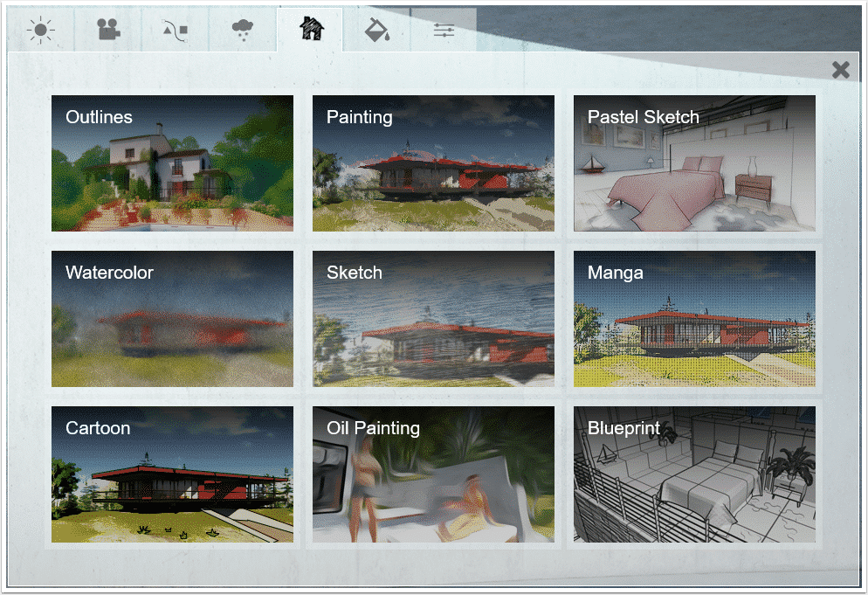This screenshot has height=595, width=868.
Task: Select the Oil Painting effect thumbnail
Action: pos(433,474)
